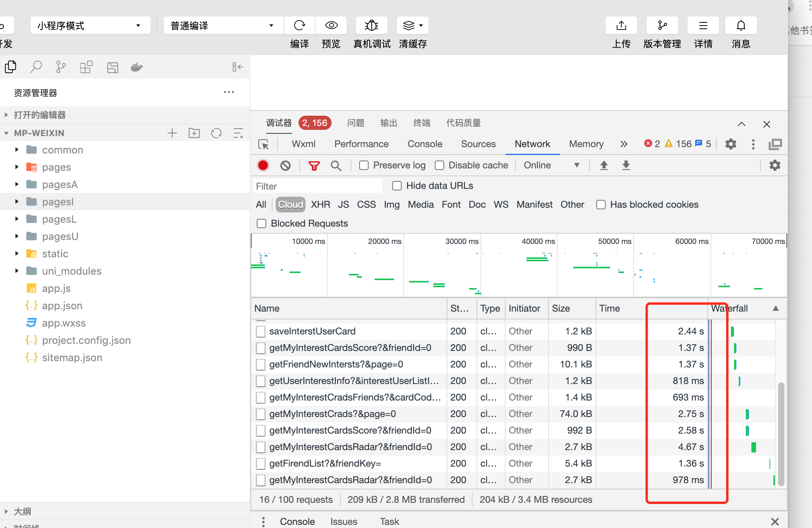Open the 小程序模式 mode dropdown
This screenshot has height=528, width=812.
(x=90, y=26)
